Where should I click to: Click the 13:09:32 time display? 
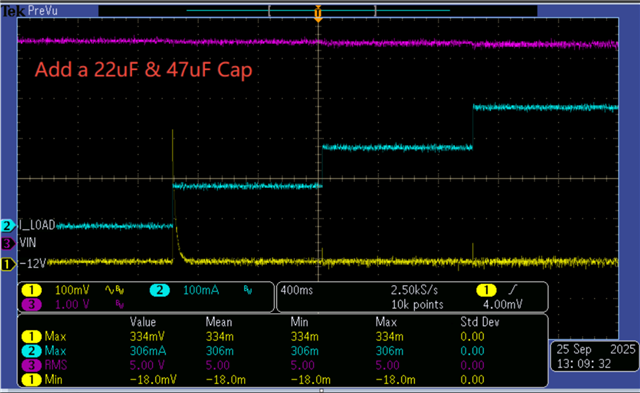click(x=584, y=364)
